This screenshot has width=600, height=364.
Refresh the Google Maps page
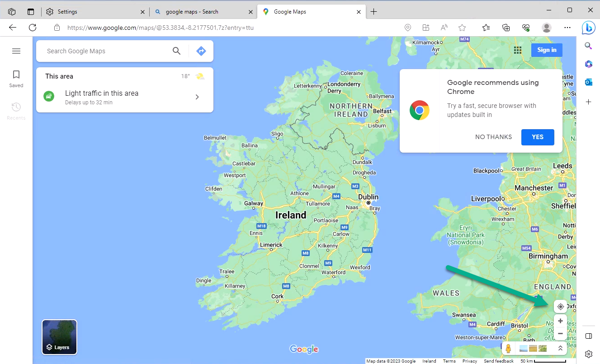coord(33,28)
